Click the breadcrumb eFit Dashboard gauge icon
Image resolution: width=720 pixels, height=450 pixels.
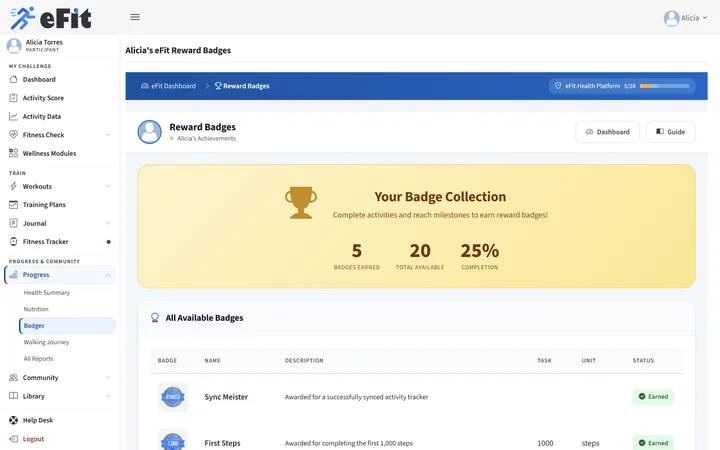point(145,86)
